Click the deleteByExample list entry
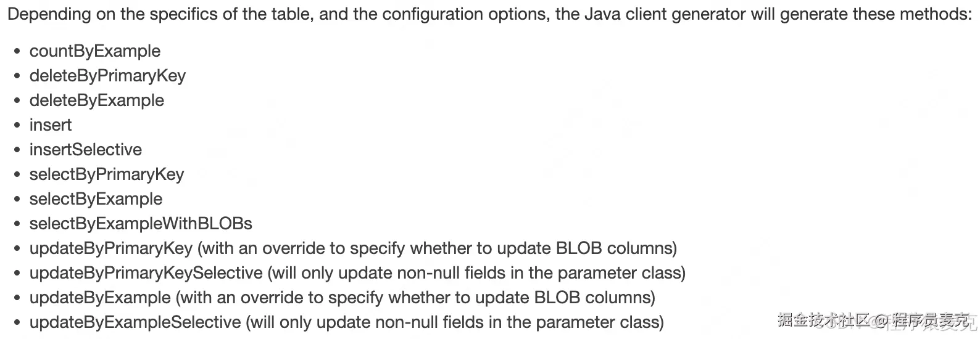The width and height of the screenshot is (980, 339). click(96, 100)
